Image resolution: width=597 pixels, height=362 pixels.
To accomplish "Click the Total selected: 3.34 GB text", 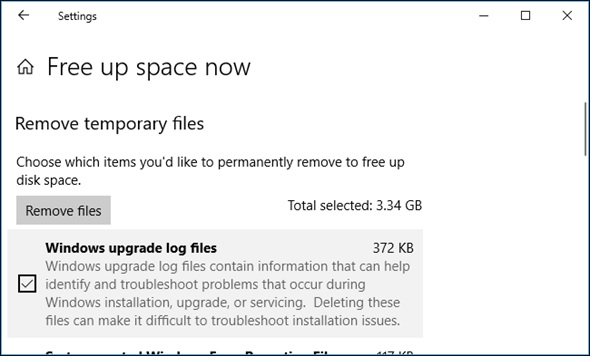I will click(x=354, y=206).
